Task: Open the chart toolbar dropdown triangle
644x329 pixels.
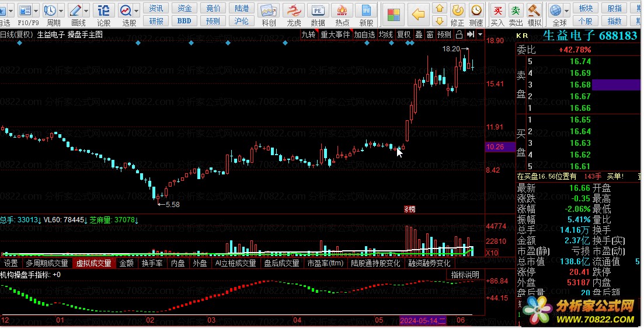Action: [x=480, y=34]
